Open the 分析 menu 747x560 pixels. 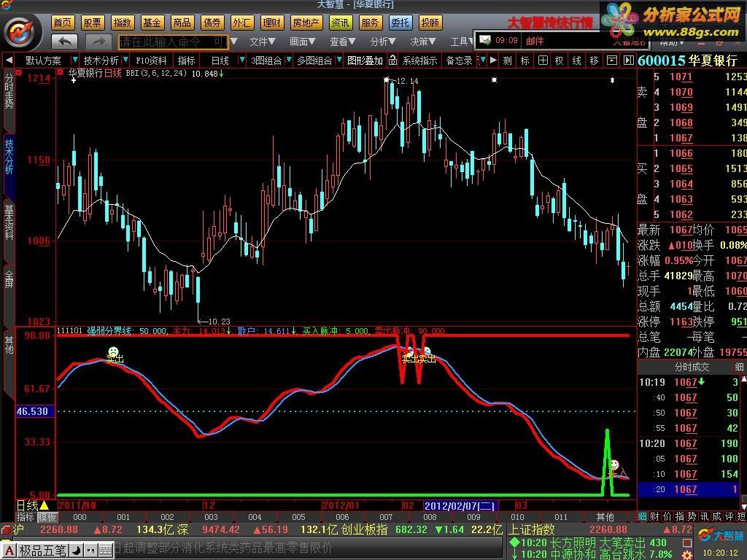tap(383, 42)
